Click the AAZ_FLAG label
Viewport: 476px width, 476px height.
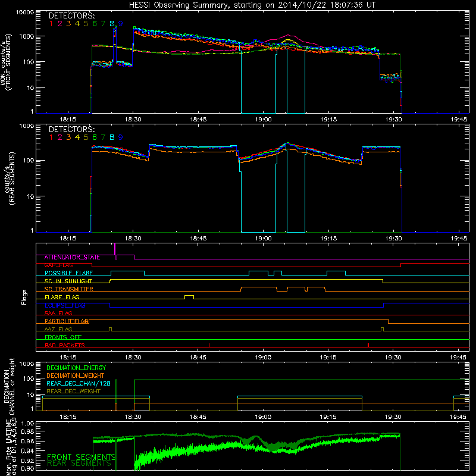point(58,330)
